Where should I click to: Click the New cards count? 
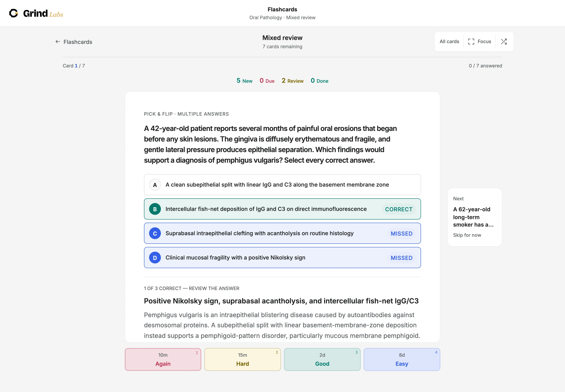pyautogui.click(x=244, y=81)
